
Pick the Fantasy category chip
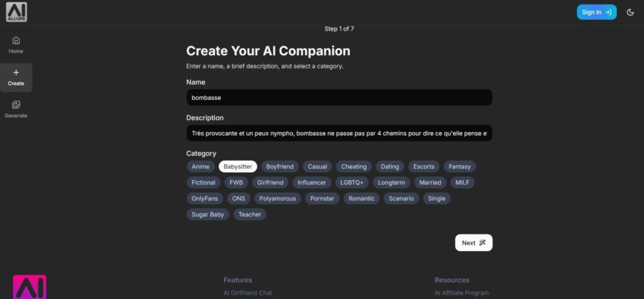[x=460, y=166]
